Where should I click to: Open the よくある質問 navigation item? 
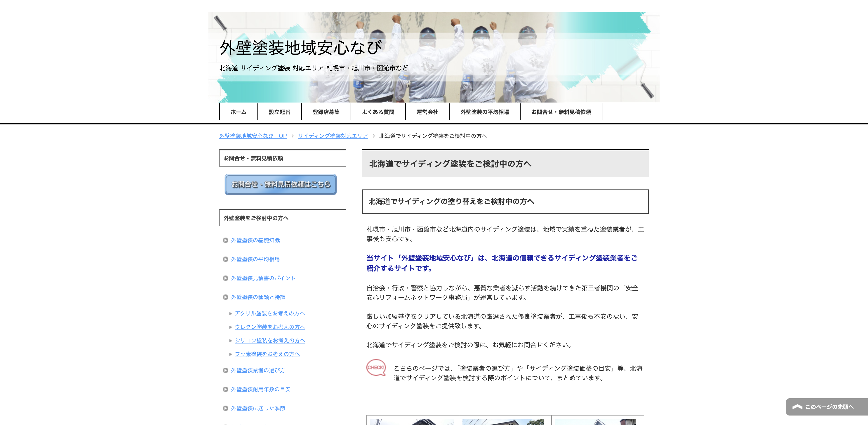(378, 112)
